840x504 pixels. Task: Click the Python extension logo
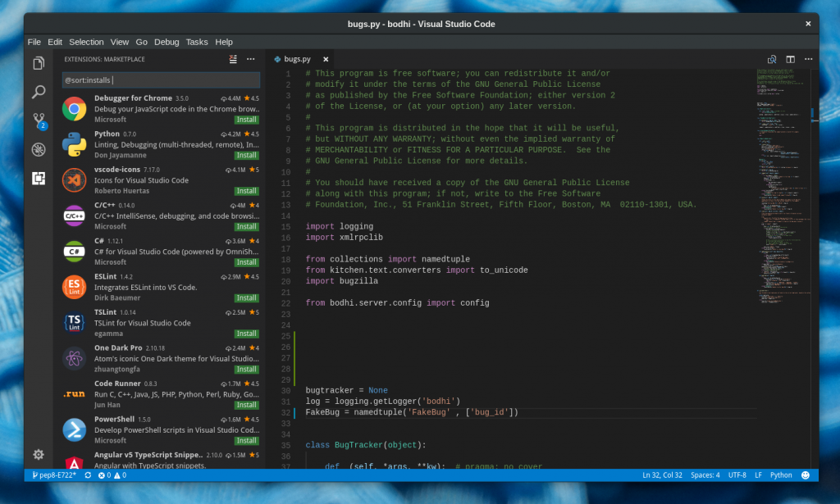pyautogui.click(x=74, y=144)
